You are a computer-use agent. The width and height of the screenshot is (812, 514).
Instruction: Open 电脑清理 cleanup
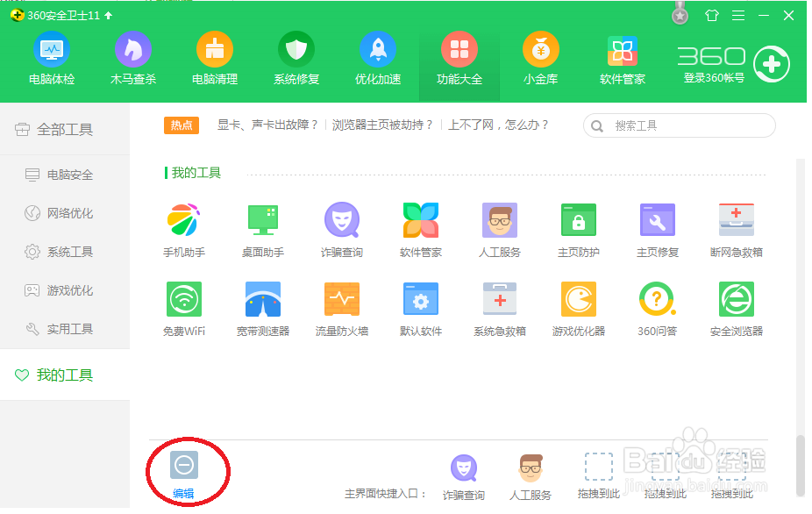tap(215, 59)
